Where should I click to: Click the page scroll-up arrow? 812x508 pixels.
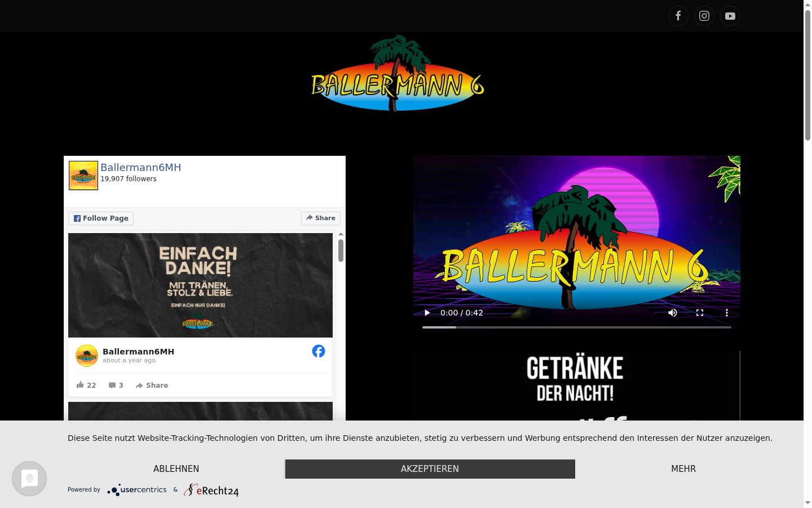[807, 5]
